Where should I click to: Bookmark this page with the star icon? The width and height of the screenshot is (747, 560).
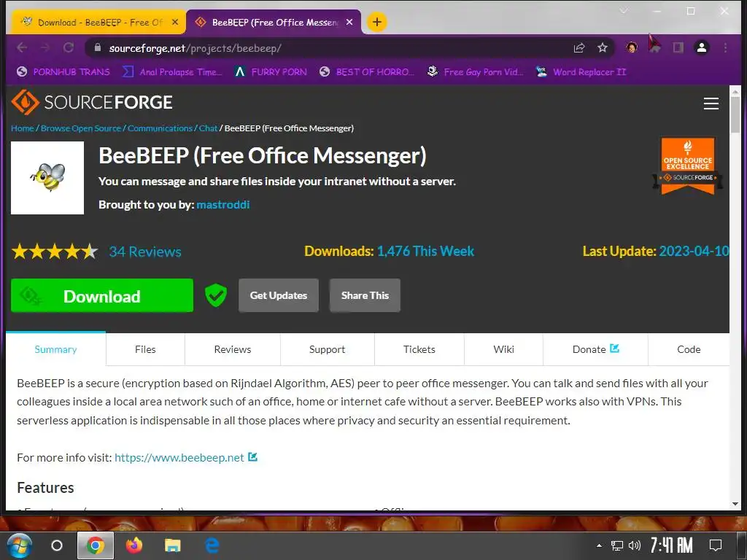602,47
